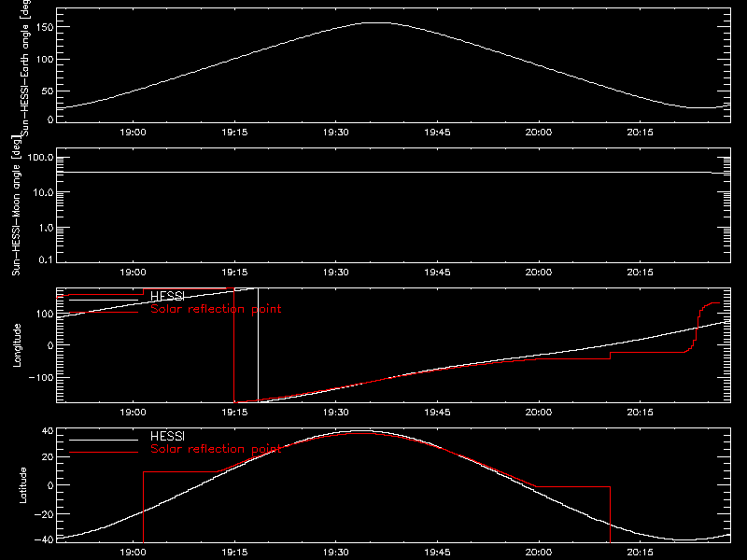The image size is (747, 560).
Task: Click the Latitude y-axis label
Action: [22, 485]
